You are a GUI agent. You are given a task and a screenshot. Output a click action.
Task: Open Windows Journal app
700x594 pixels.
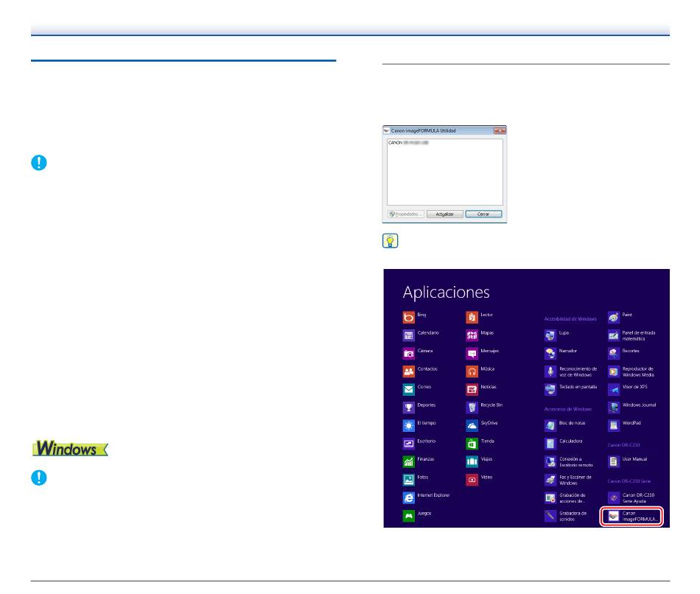pyautogui.click(x=632, y=408)
